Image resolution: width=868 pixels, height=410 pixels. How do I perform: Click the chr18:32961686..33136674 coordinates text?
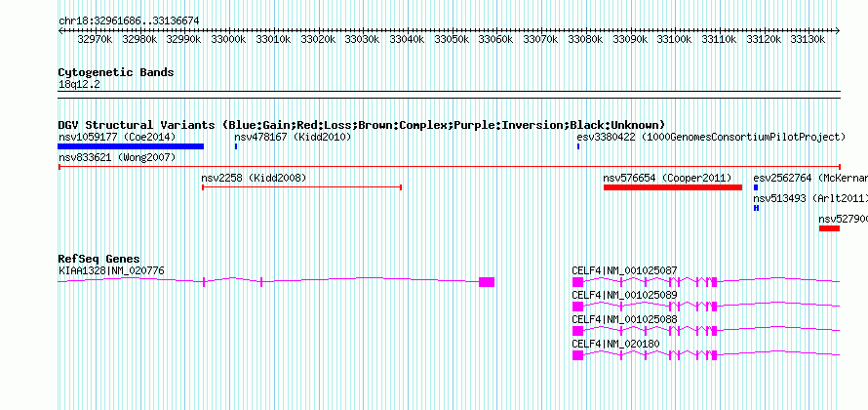[129, 21]
